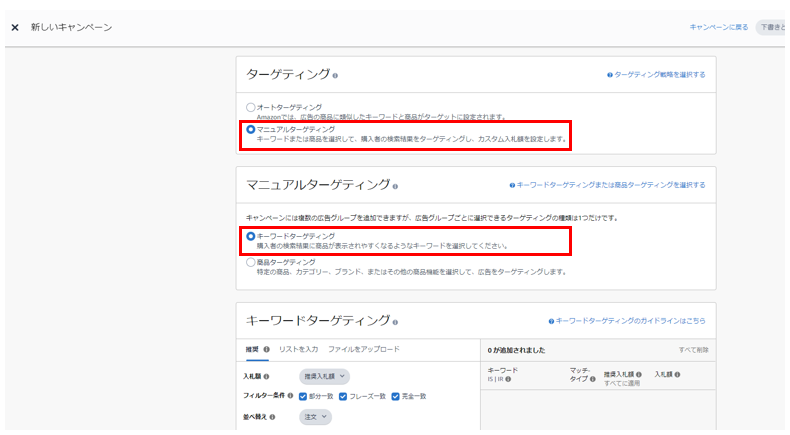Viewport: 790px width, 435px height.
Task: Switch to 推奨 tab
Action: (252, 349)
